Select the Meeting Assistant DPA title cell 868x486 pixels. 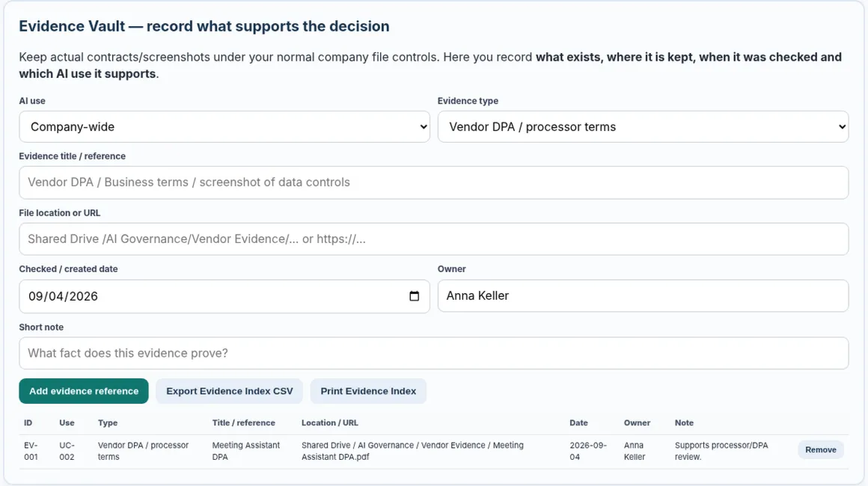coord(245,451)
